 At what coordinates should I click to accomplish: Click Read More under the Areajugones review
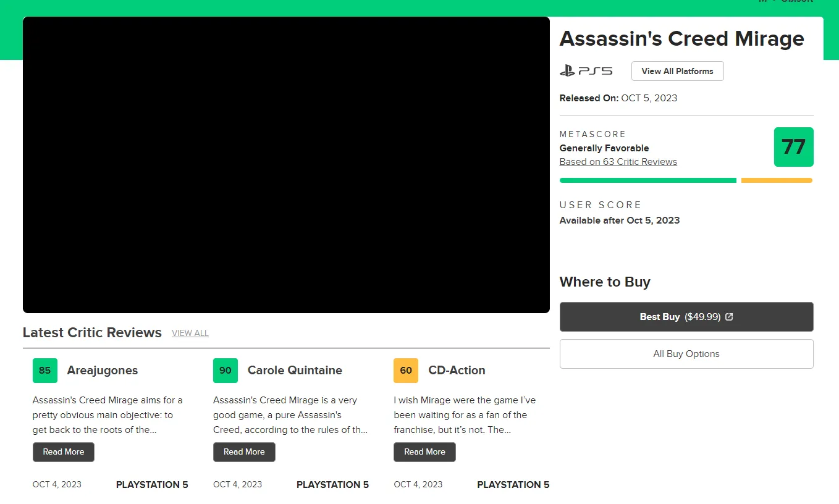[x=64, y=452]
